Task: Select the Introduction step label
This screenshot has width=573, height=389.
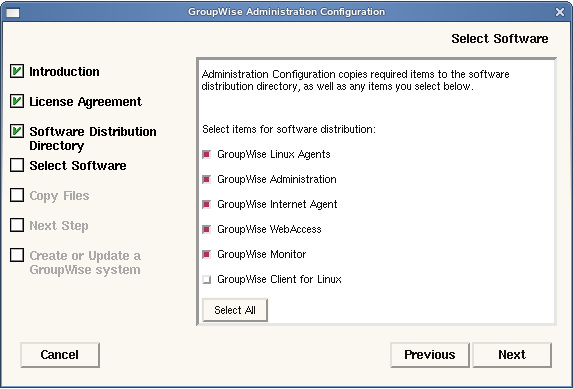Action: click(64, 72)
